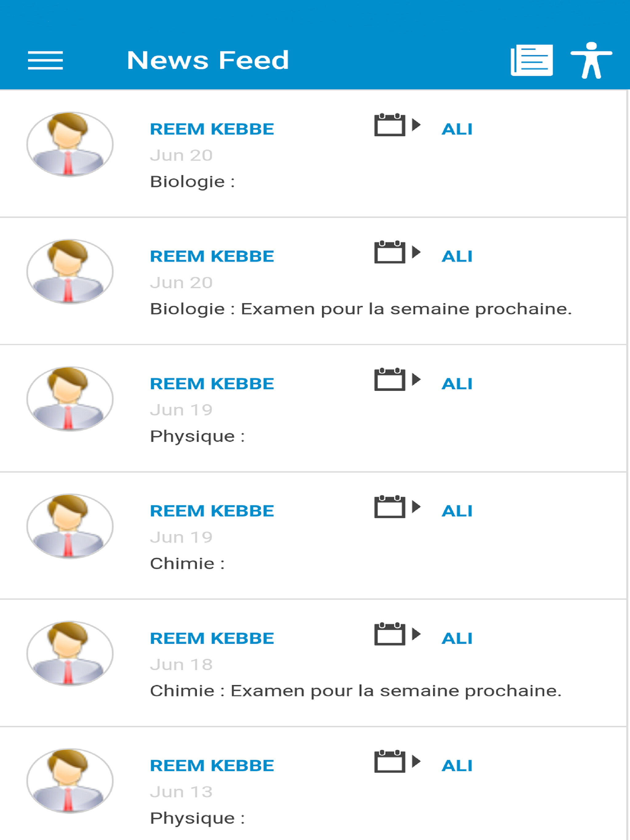Click the News Feed title

coord(208,60)
